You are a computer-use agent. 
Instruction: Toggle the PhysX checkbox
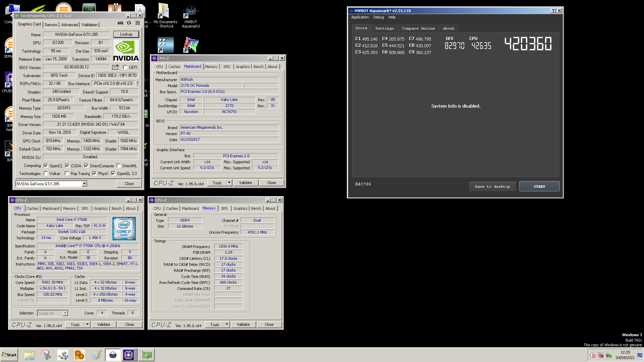[94, 174]
